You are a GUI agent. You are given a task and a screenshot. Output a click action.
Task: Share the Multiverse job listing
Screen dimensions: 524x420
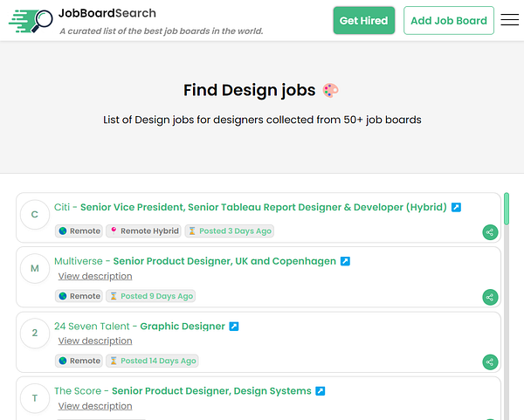(x=490, y=297)
